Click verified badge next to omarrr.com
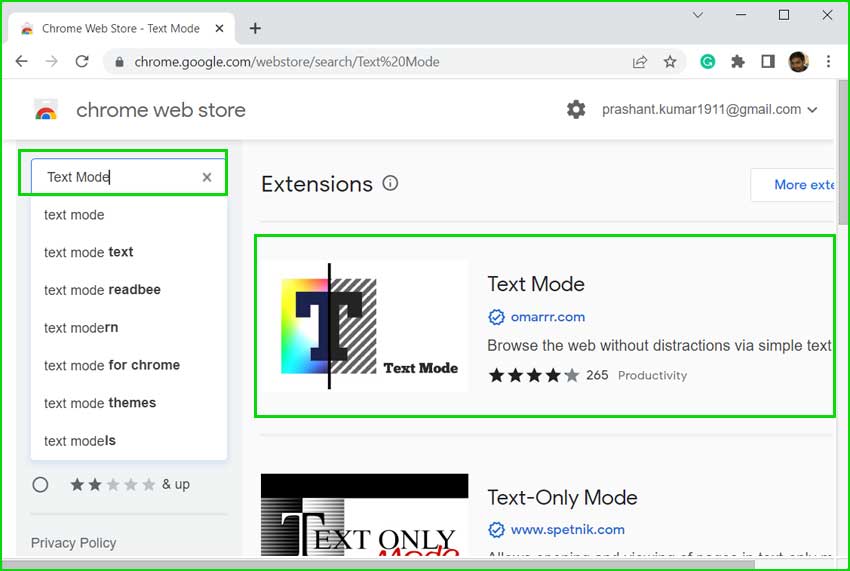This screenshot has width=850, height=571. click(496, 317)
